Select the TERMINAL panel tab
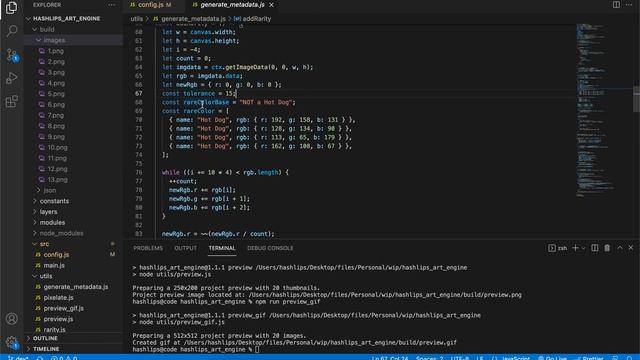Image resolution: width=640 pixels, height=360 pixels. click(222, 248)
